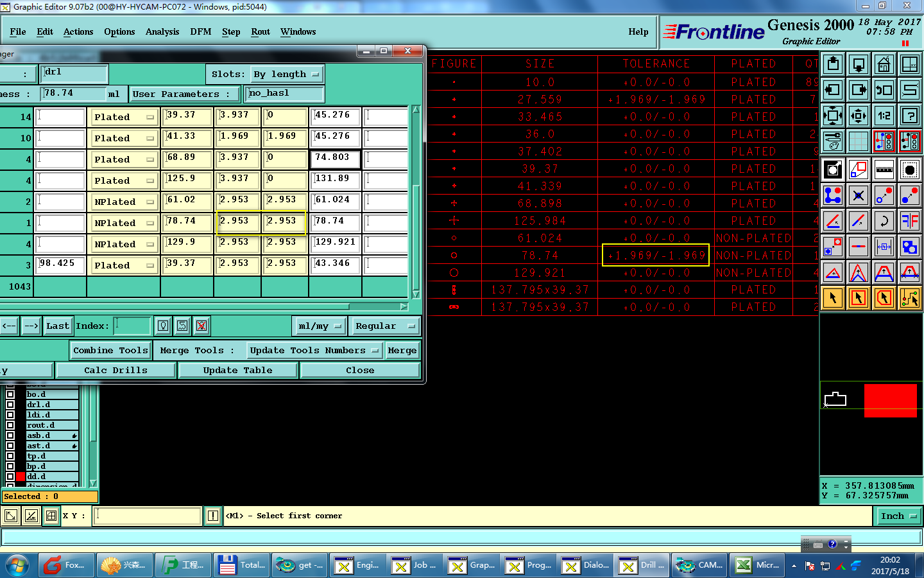Open the Plated dropdown in the 41.33 row

tap(124, 138)
